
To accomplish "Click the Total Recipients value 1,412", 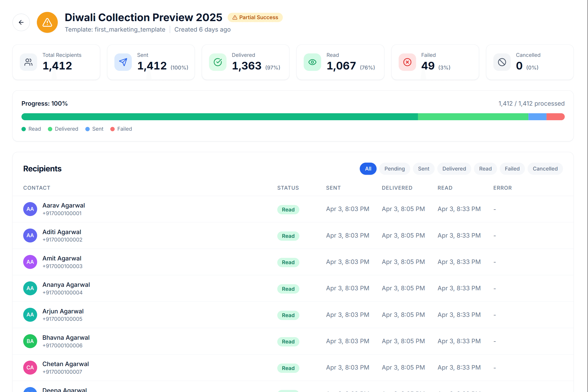I will point(57,66).
